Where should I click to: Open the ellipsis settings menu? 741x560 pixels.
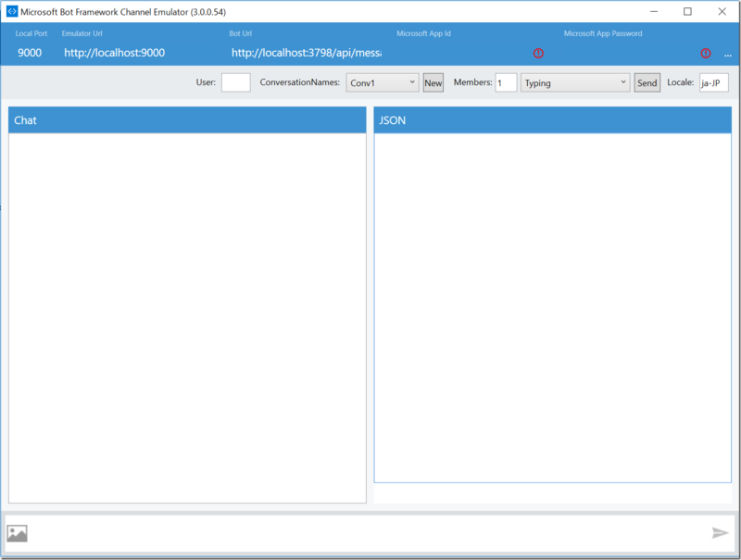pos(728,55)
